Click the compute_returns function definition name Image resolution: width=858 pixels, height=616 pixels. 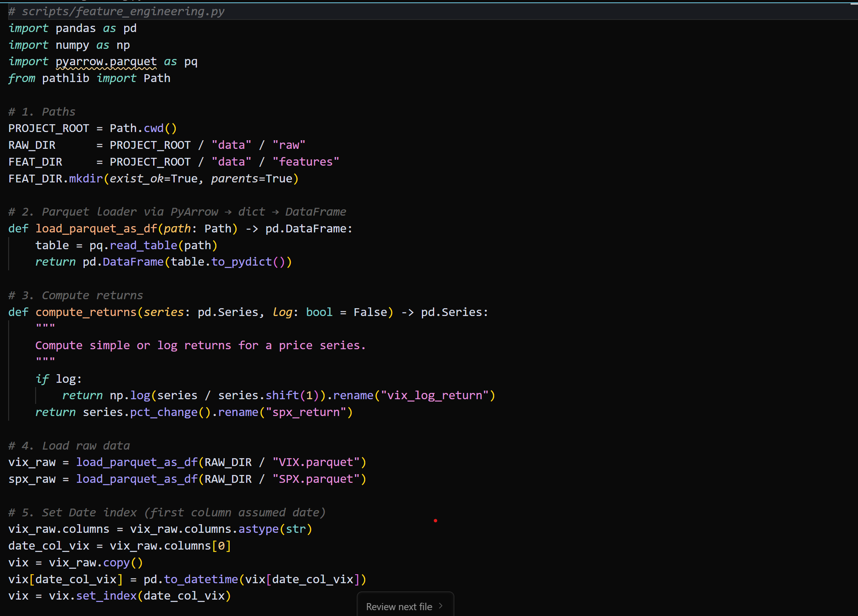pyautogui.click(x=86, y=312)
